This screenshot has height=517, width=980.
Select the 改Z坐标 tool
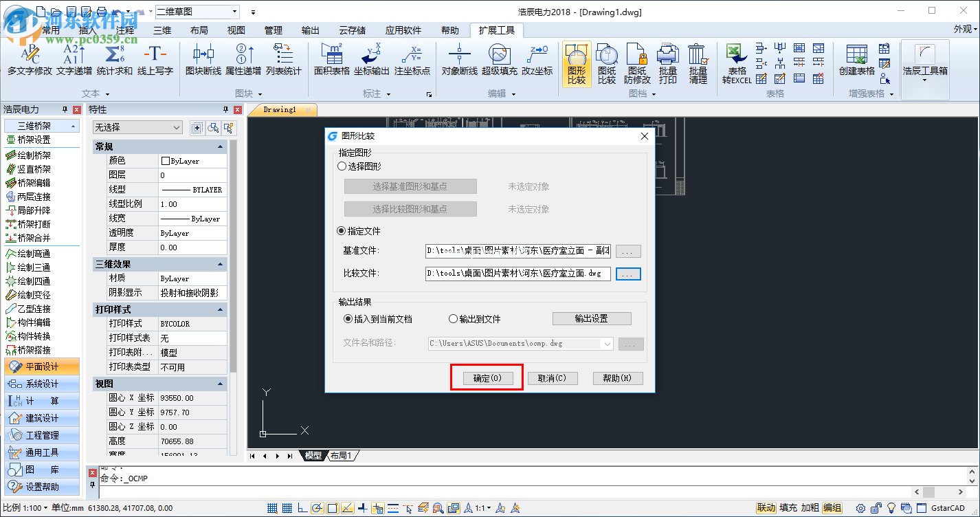tap(537, 60)
